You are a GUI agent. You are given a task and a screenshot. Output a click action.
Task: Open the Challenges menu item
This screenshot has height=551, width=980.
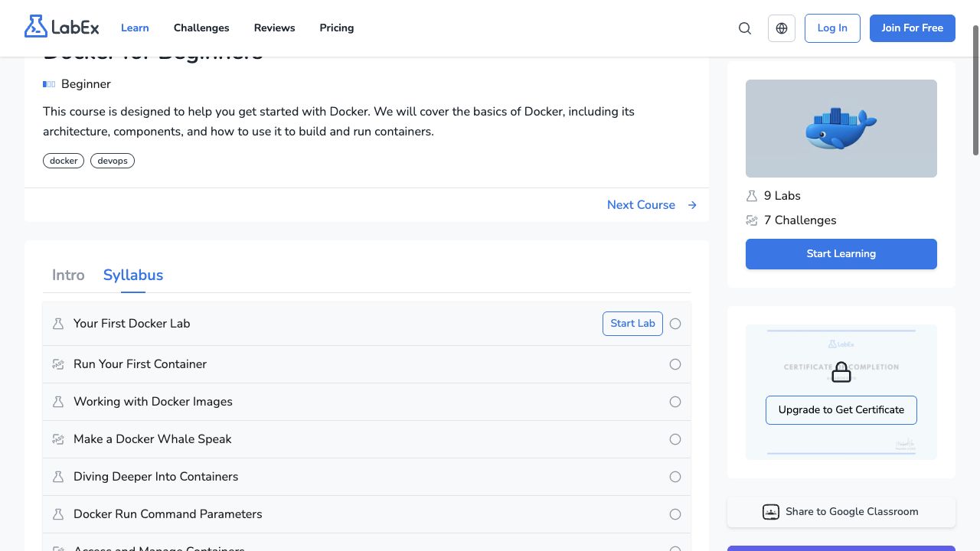click(x=201, y=28)
